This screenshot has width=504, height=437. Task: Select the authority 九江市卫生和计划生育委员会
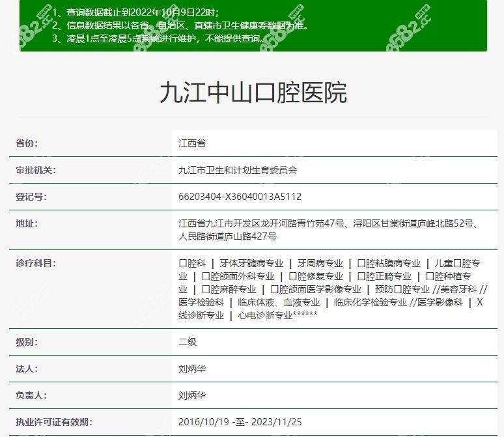238,170
